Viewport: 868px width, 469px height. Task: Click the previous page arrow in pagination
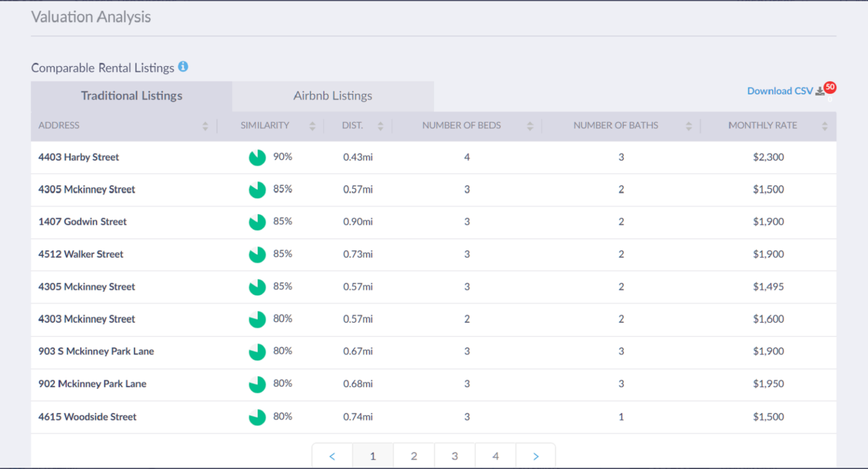point(332,455)
